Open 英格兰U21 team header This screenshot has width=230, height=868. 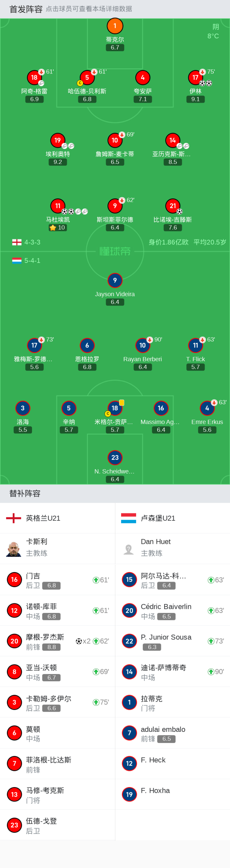(x=57, y=518)
